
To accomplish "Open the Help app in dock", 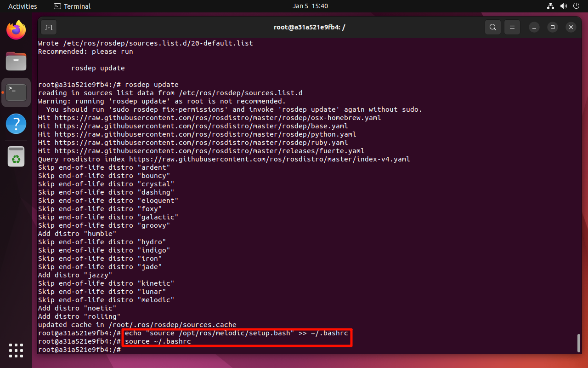I will pos(16,124).
